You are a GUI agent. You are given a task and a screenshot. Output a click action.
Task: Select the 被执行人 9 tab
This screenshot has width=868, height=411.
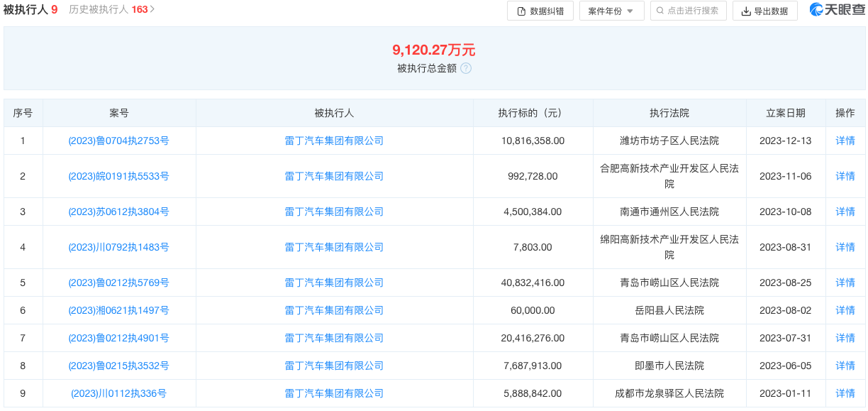pos(30,10)
